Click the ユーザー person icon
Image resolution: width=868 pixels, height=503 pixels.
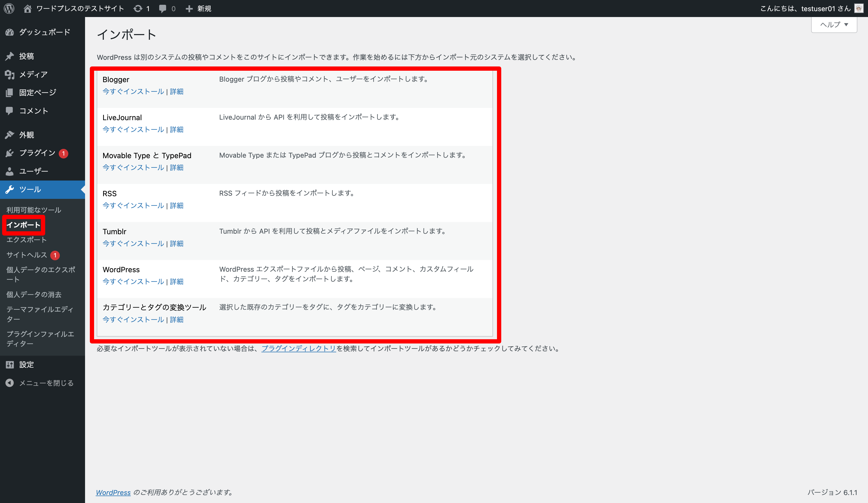click(10, 171)
